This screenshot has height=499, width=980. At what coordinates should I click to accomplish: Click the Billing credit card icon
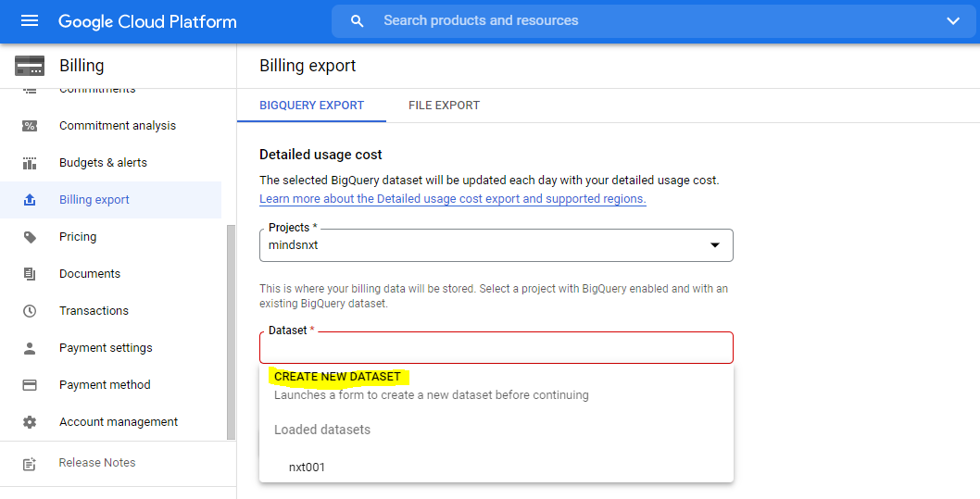pos(30,66)
